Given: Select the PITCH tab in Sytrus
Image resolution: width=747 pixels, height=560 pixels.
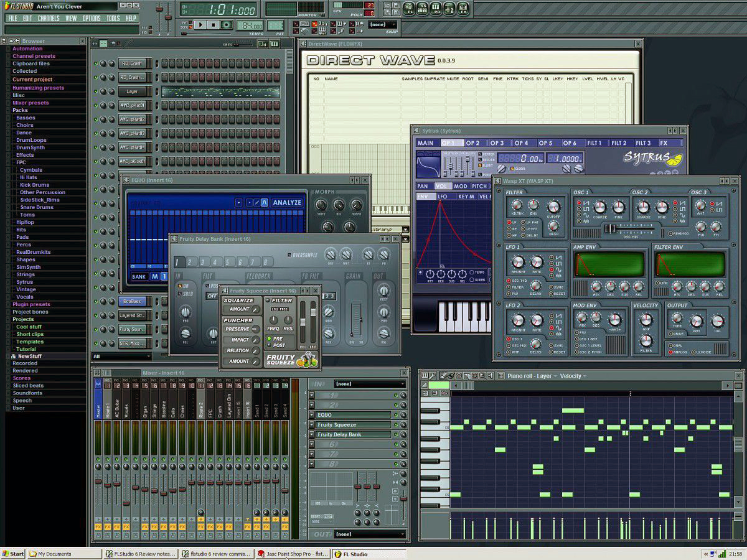Looking at the screenshot, I should (x=479, y=186).
